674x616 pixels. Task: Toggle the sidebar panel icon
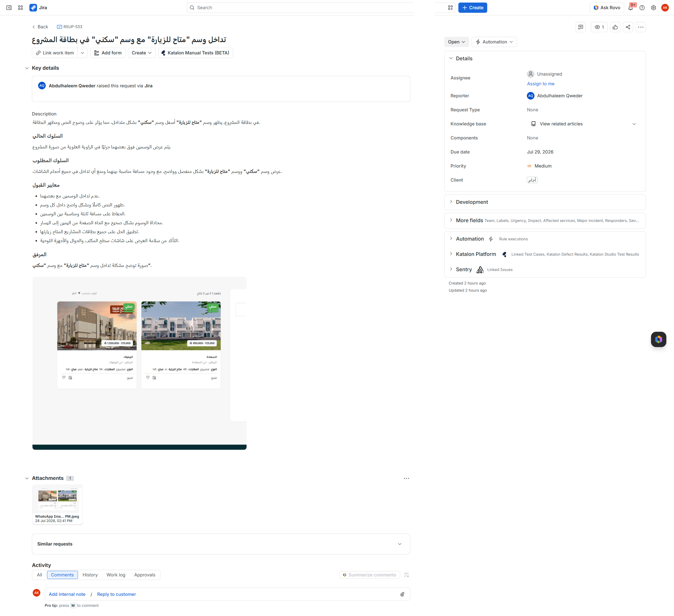9,8
